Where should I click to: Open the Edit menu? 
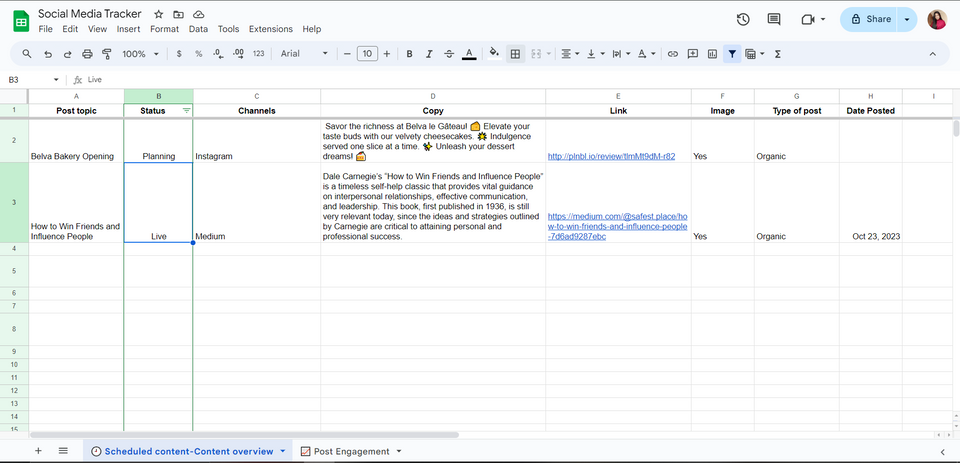70,29
